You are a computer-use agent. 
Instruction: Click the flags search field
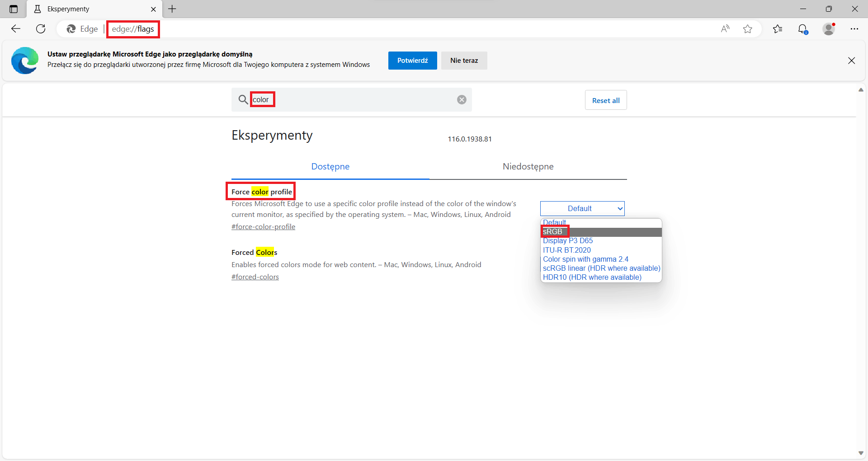click(x=352, y=99)
